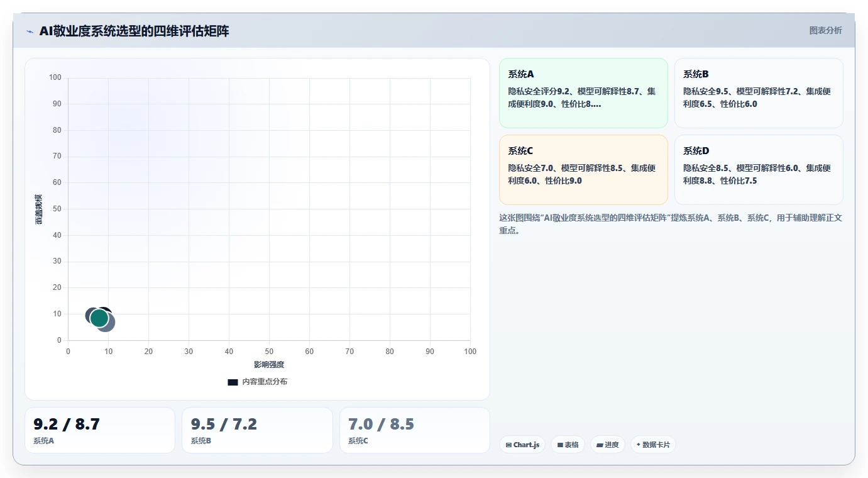Click the chart title AI敬业度系统选型的四维评估矩阵
The height and width of the screenshot is (478, 868).
click(x=134, y=31)
